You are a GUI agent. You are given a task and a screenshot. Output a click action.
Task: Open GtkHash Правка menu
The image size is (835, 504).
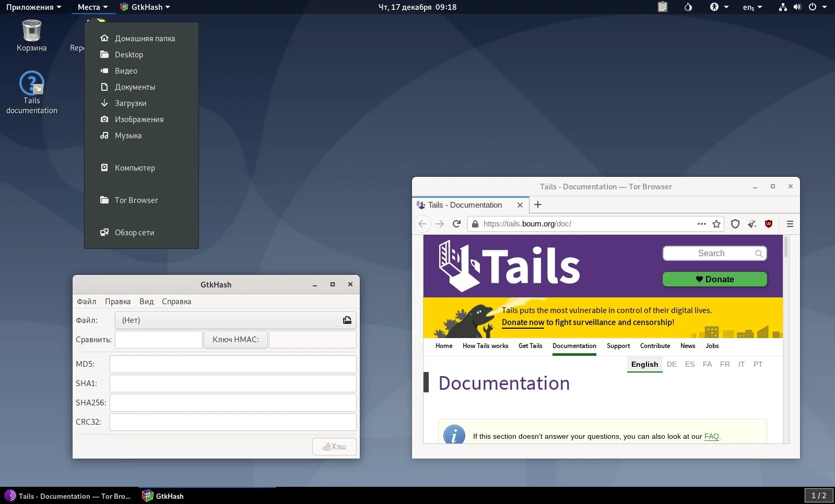[x=117, y=301]
